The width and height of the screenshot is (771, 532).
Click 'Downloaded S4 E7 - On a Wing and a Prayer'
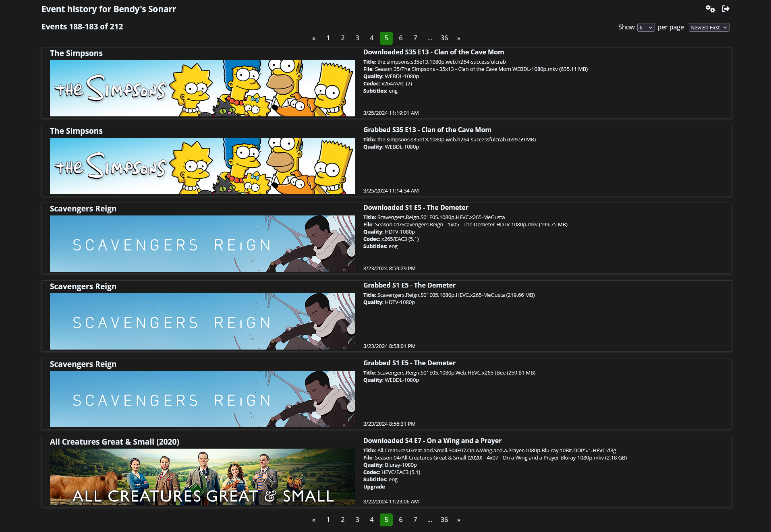point(432,441)
